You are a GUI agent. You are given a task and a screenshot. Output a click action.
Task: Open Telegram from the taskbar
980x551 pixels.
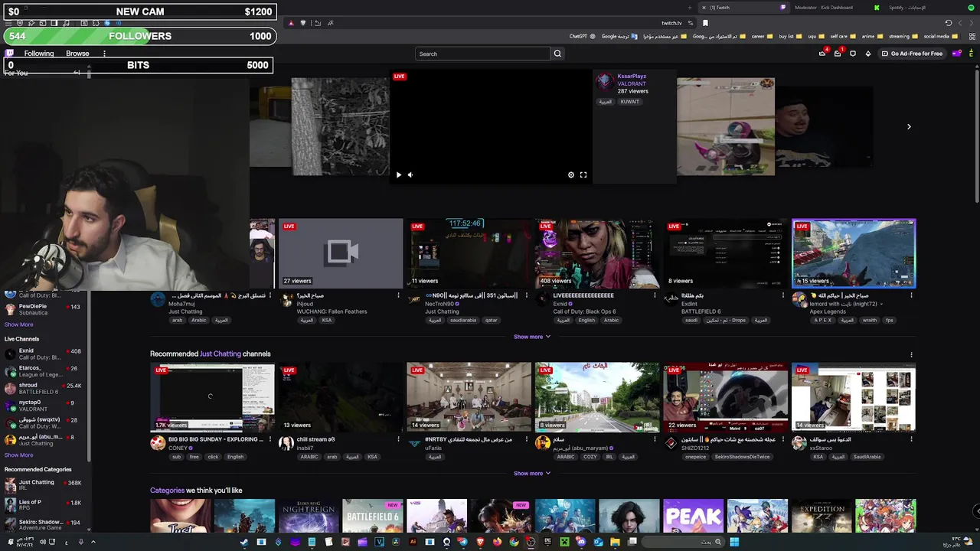pyautogui.click(x=462, y=542)
